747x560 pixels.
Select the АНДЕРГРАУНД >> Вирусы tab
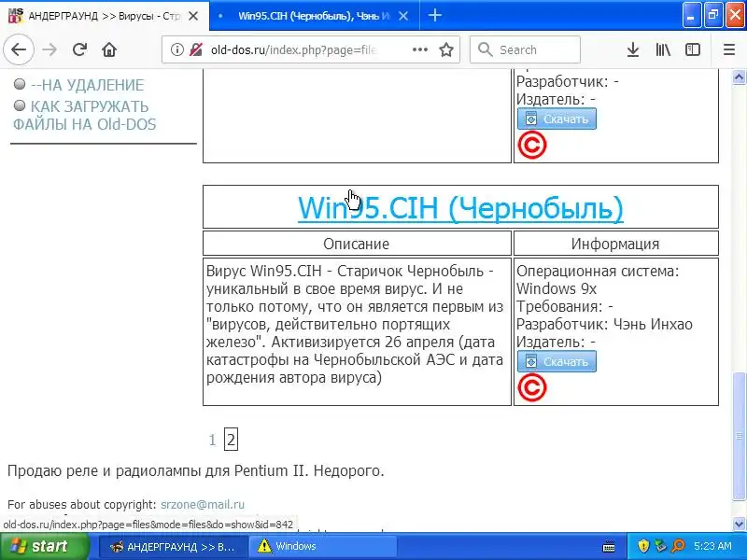coord(104,16)
